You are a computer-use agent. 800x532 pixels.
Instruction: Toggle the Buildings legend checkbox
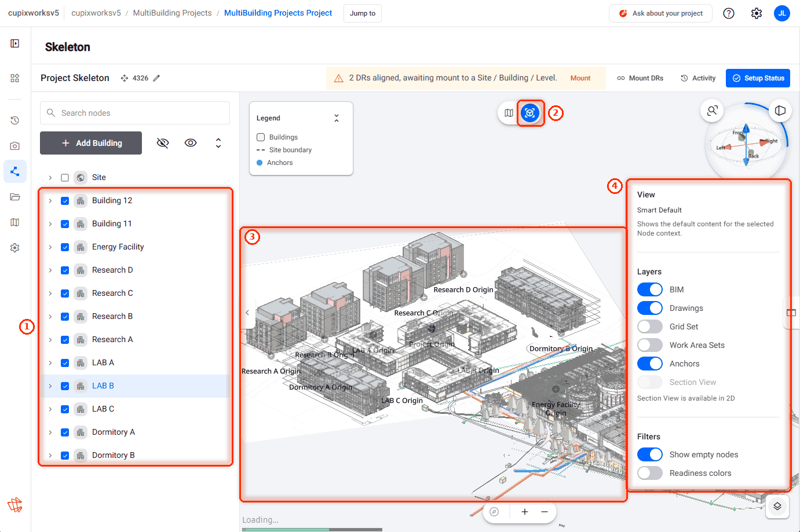click(x=261, y=137)
